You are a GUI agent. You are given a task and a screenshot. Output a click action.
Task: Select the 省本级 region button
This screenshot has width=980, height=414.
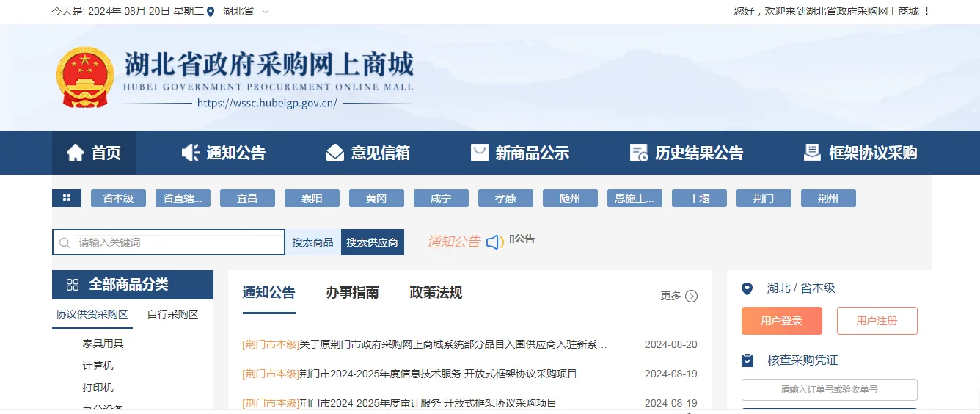coord(118,198)
